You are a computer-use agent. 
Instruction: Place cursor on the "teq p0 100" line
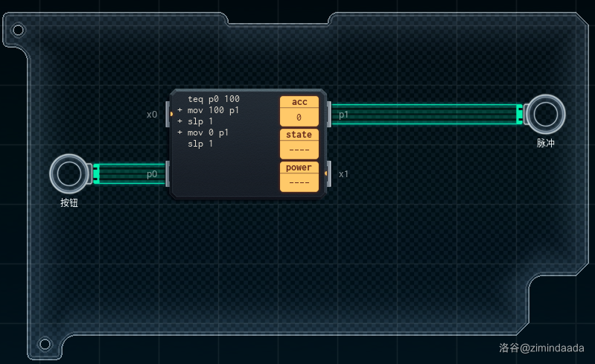[214, 99]
